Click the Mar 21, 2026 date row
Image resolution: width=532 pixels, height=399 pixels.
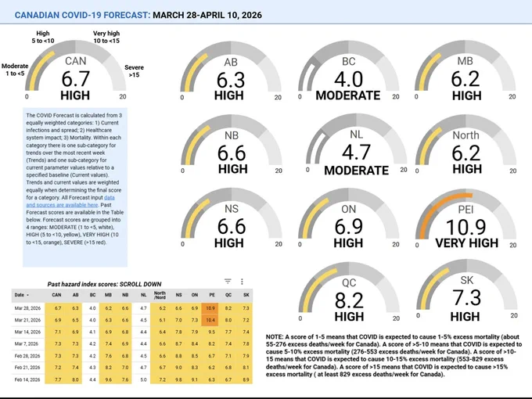coord(132,320)
